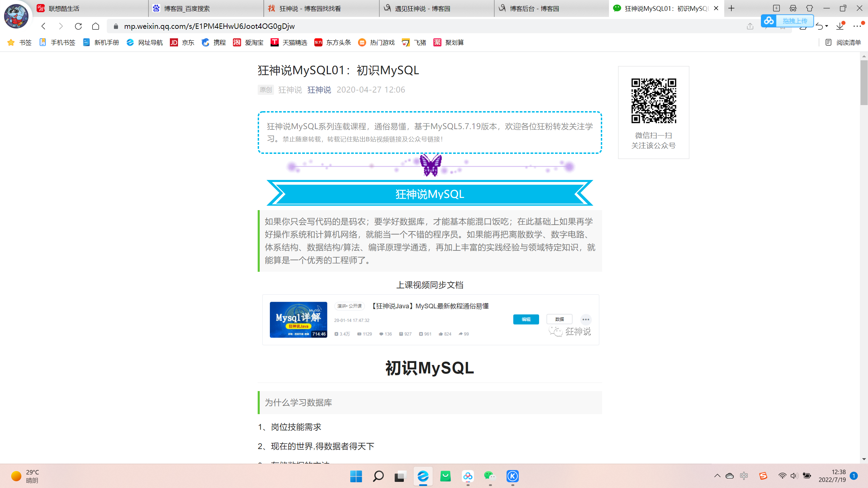Expand the undo closed tab dropdown arrow
This screenshot has width=868, height=488.
(x=827, y=26)
